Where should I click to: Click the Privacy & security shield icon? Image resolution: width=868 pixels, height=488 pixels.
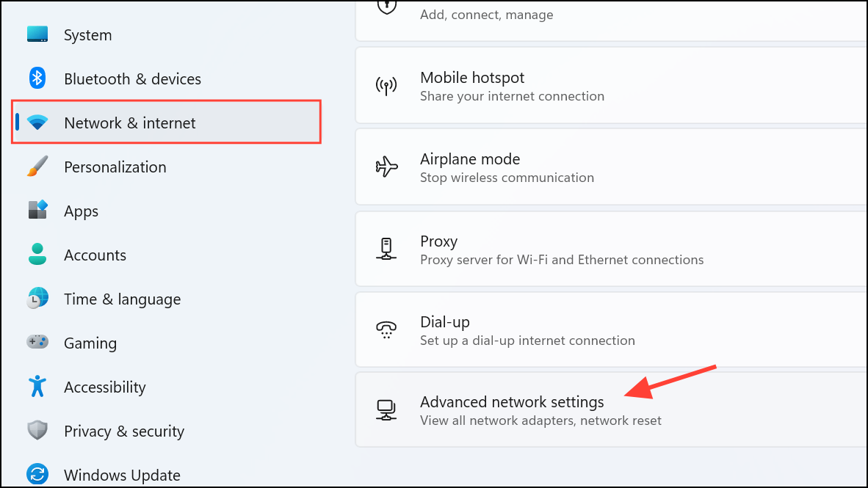pyautogui.click(x=37, y=431)
